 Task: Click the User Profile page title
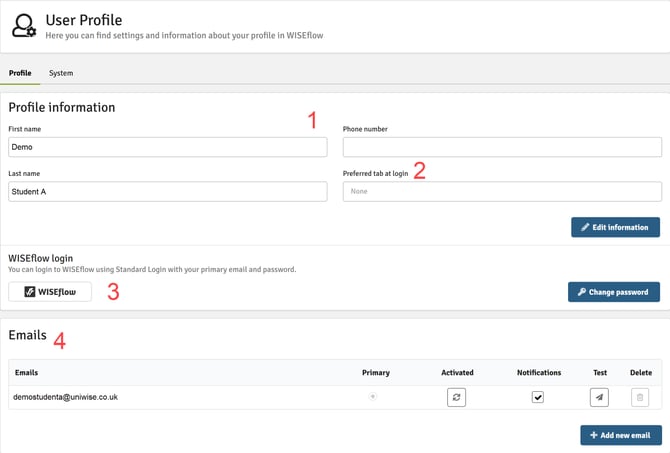point(84,20)
